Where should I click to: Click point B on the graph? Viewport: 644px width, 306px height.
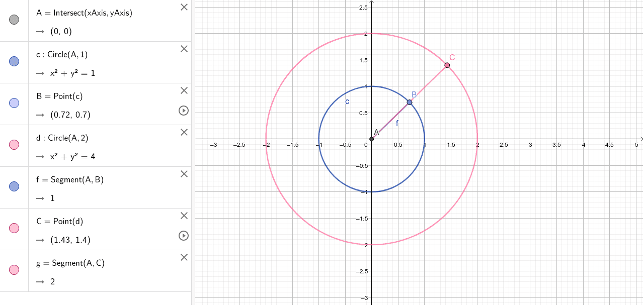point(409,102)
